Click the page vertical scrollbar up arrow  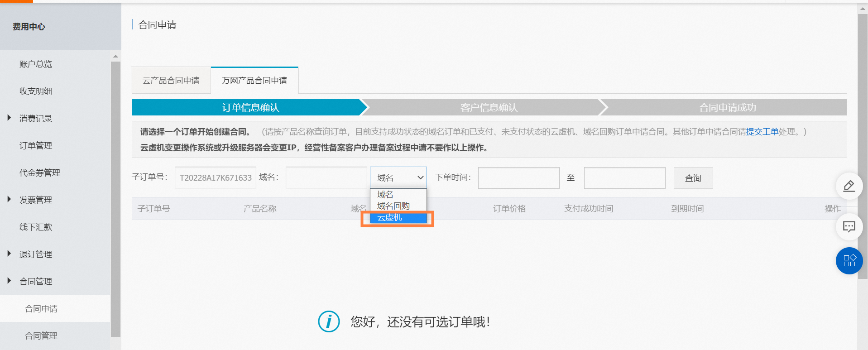[863, 8]
